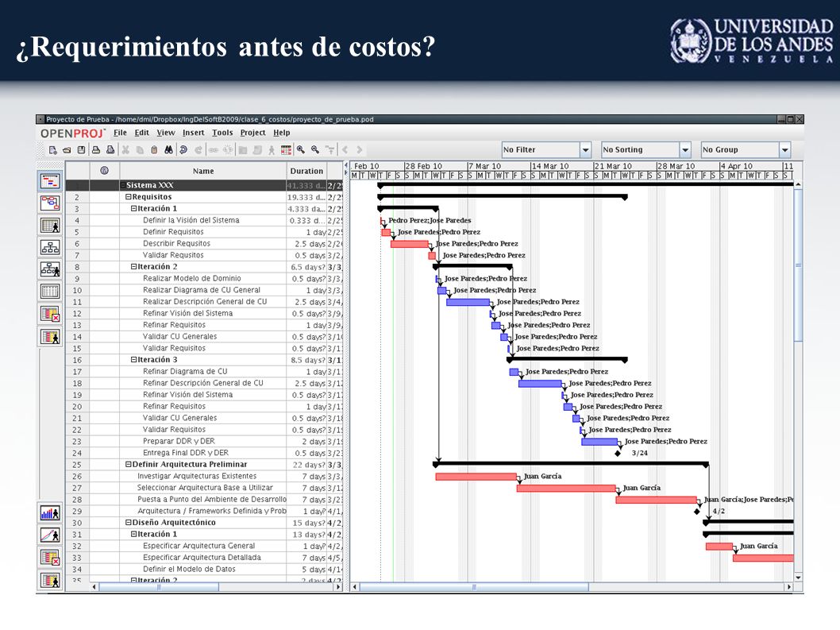
Task: Select the Gantt chart view icon
Action: click(x=50, y=181)
